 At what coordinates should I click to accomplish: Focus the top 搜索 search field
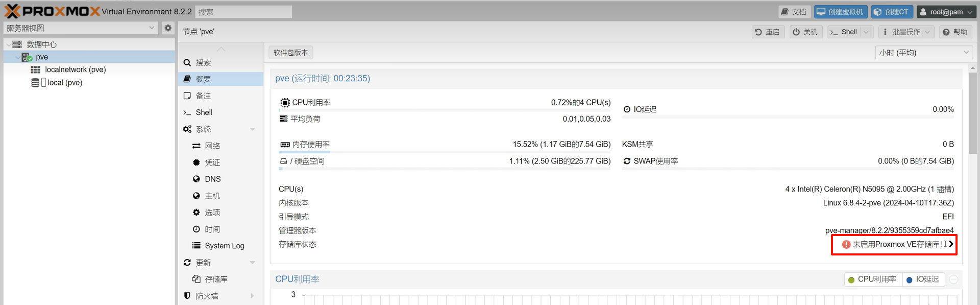click(x=243, y=12)
